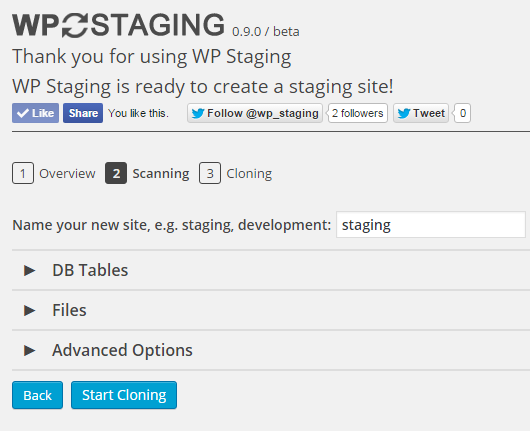Image resolution: width=530 pixels, height=431 pixels.
Task: Click the step 3 number box
Action: pyautogui.click(x=210, y=173)
